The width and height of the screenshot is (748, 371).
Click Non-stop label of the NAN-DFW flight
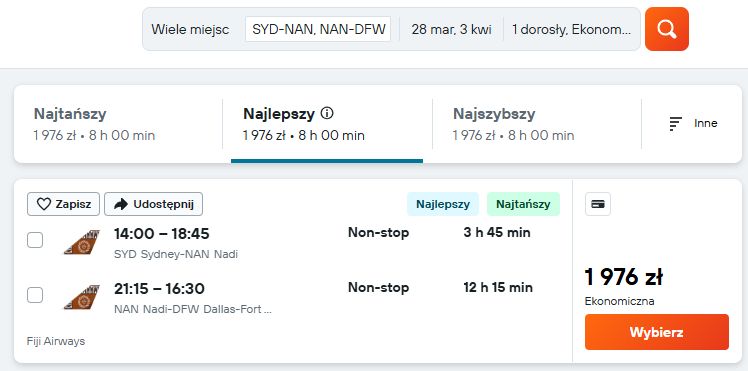(x=378, y=288)
